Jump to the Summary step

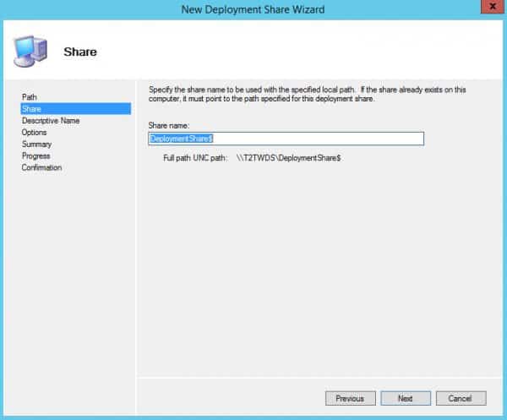(x=36, y=145)
